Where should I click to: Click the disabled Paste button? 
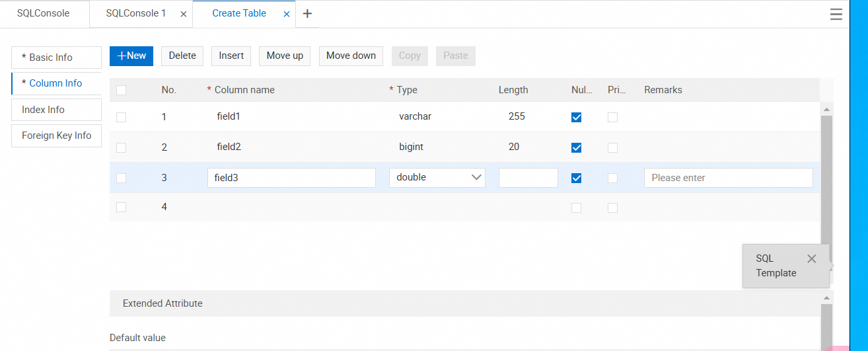point(456,56)
